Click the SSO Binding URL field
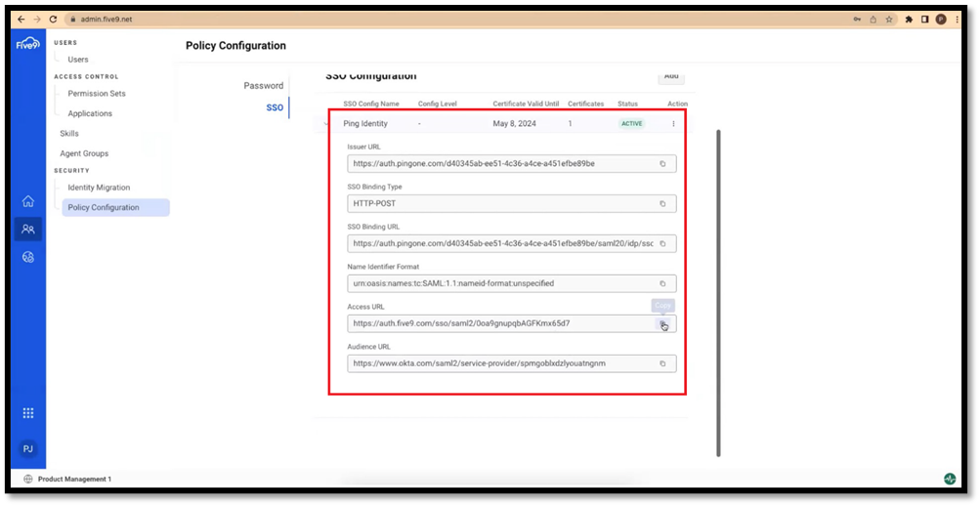This screenshot has width=980, height=506. (x=512, y=243)
